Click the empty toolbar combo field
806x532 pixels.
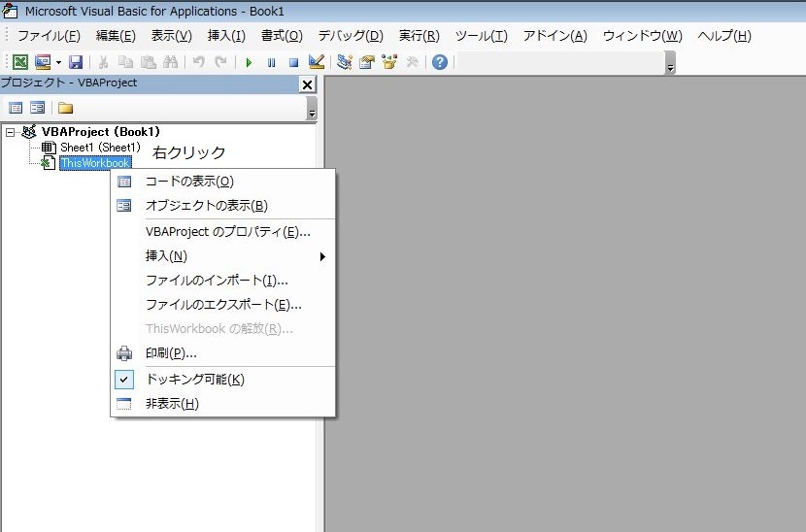pyautogui.click(x=560, y=63)
